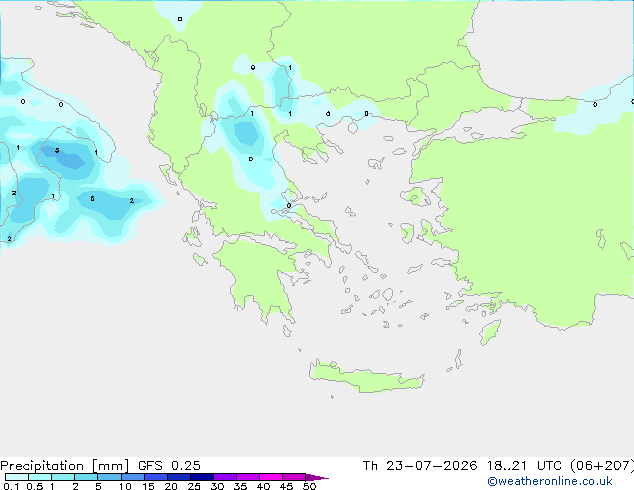634x490 pixels.
Task: Click the legend label "0.5"
Action: 34,486
